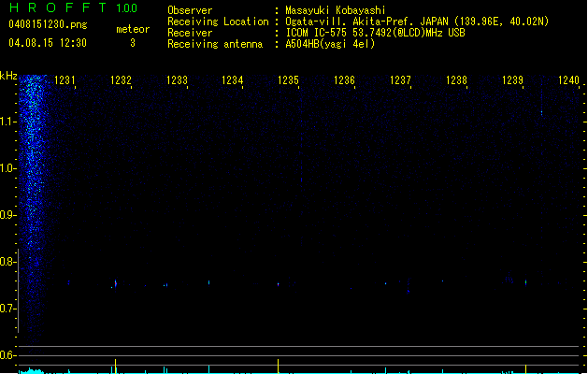Click the meteor echo just after the 1232 marker

coord(116,283)
